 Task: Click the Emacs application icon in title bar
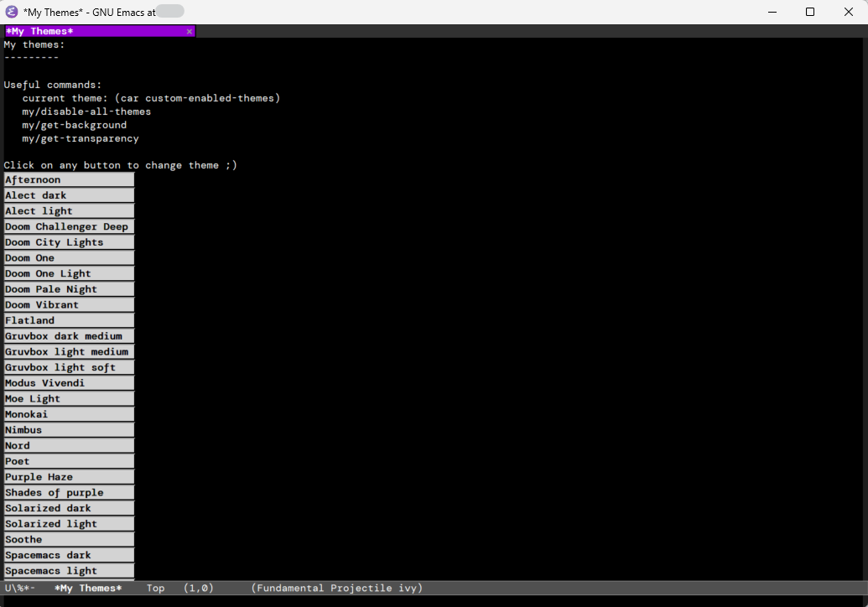click(x=12, y=12)
